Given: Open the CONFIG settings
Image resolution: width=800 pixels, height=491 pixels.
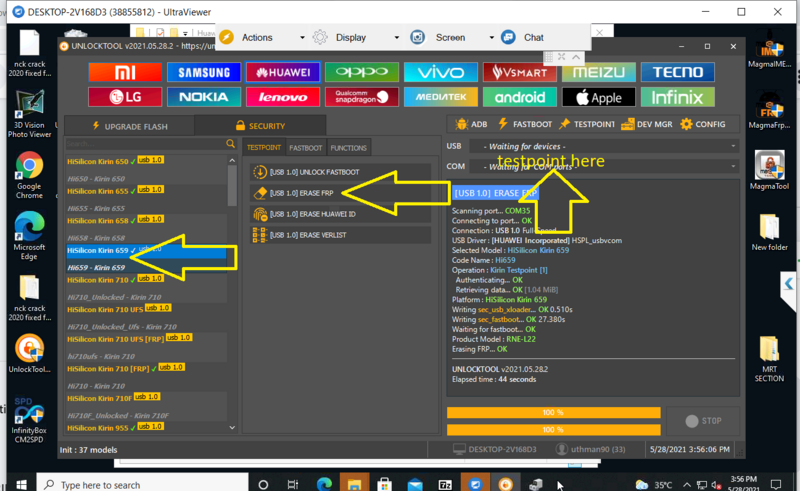Looking at the screenshot, I should tap(703, 124).
